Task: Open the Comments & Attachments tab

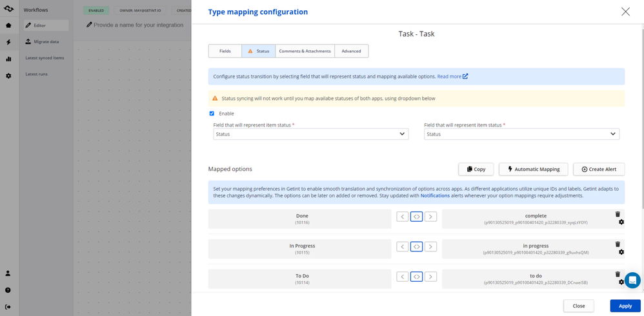Action: pyautogui.click(x=305, y=51)
